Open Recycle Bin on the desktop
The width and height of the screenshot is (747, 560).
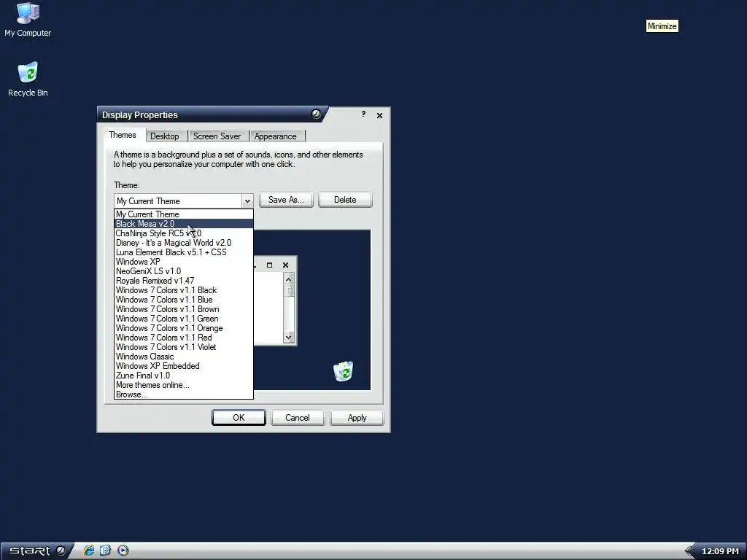(28, 79)
